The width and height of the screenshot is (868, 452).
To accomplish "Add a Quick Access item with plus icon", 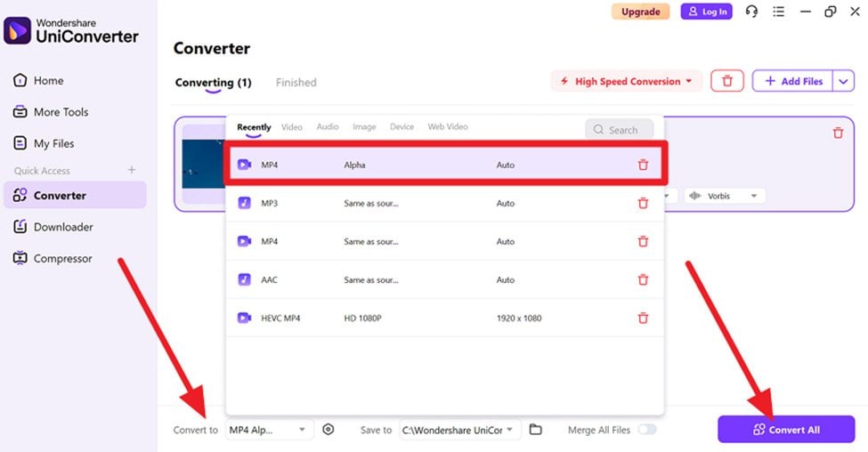I will coord(132,170).
